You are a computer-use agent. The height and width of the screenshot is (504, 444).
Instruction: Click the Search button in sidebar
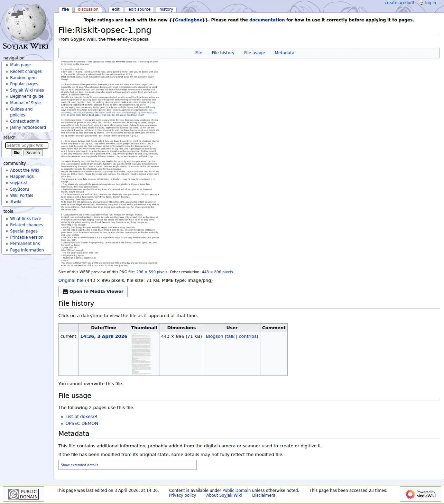33,153
